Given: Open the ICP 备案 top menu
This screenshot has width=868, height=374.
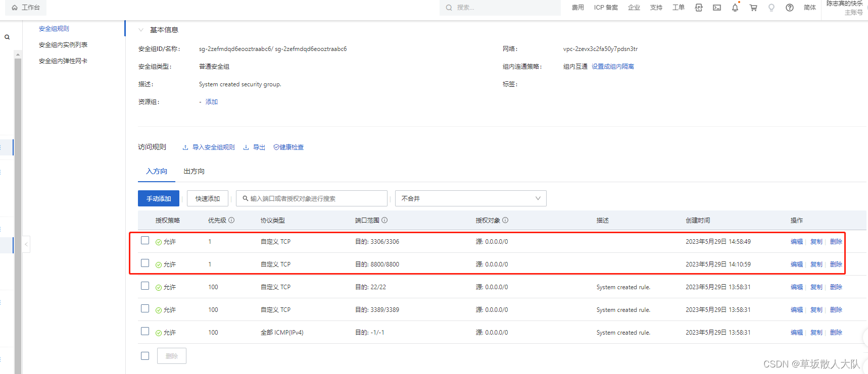Looking at the screenshot, I should pos(606,8).
